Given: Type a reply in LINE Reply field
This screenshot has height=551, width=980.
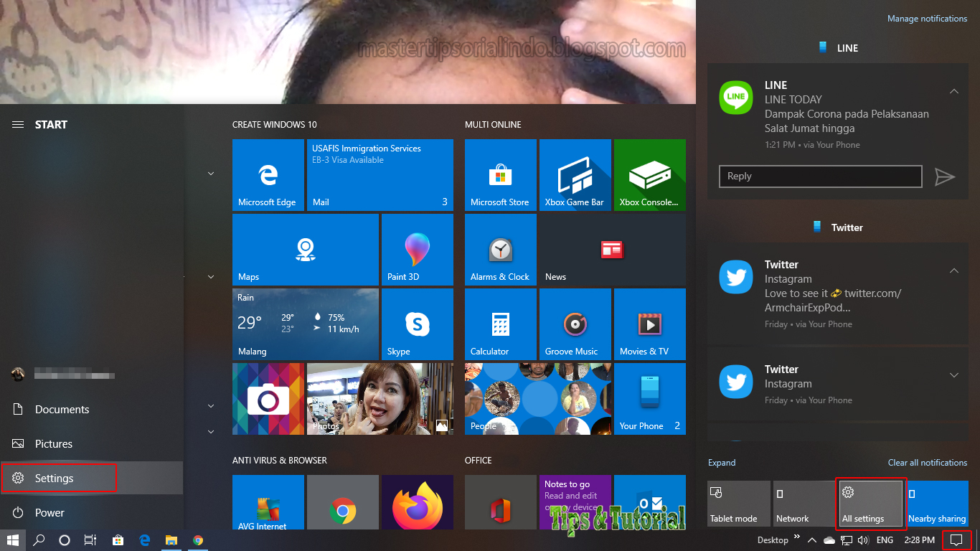Looking at the screenshot, I should (820, 176).
